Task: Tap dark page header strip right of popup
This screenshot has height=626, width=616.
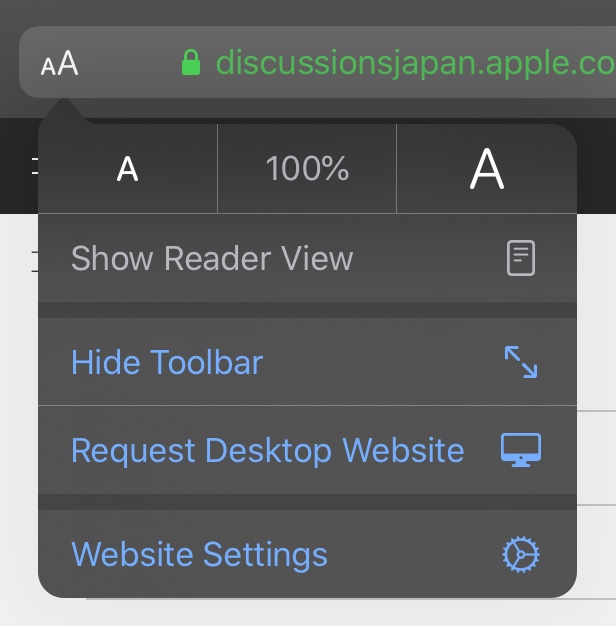Action: [x=597, y=166]
